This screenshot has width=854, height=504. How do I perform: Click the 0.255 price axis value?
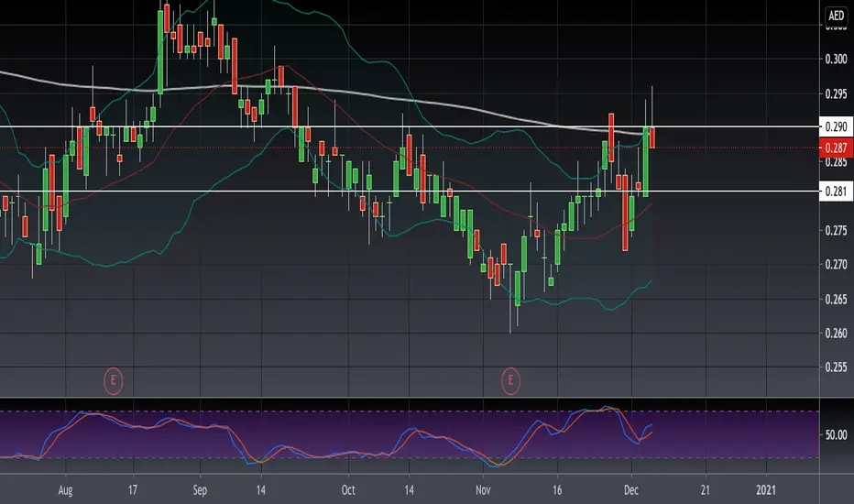tap(836, 367)
